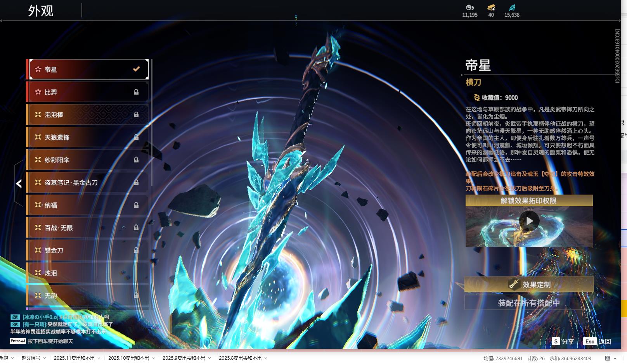The width and height of the screenshot is (627, 364).
Task: Click 装配在所有搭配中 button
Action: [529, 303]
